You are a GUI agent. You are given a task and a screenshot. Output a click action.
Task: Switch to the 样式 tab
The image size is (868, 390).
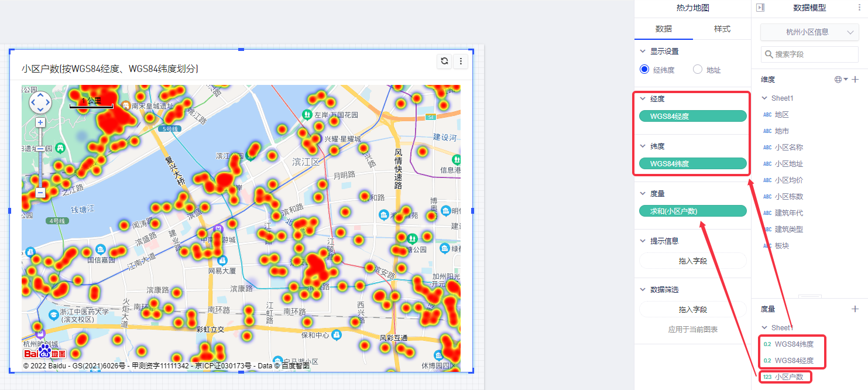click(722, 29)
